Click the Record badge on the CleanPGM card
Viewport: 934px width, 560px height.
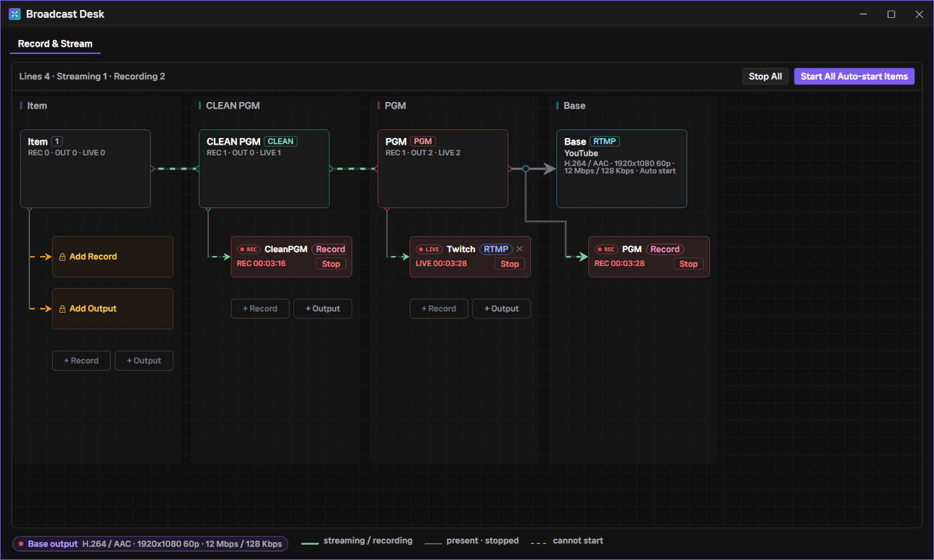pyautogui.click(x=331, y=249)
